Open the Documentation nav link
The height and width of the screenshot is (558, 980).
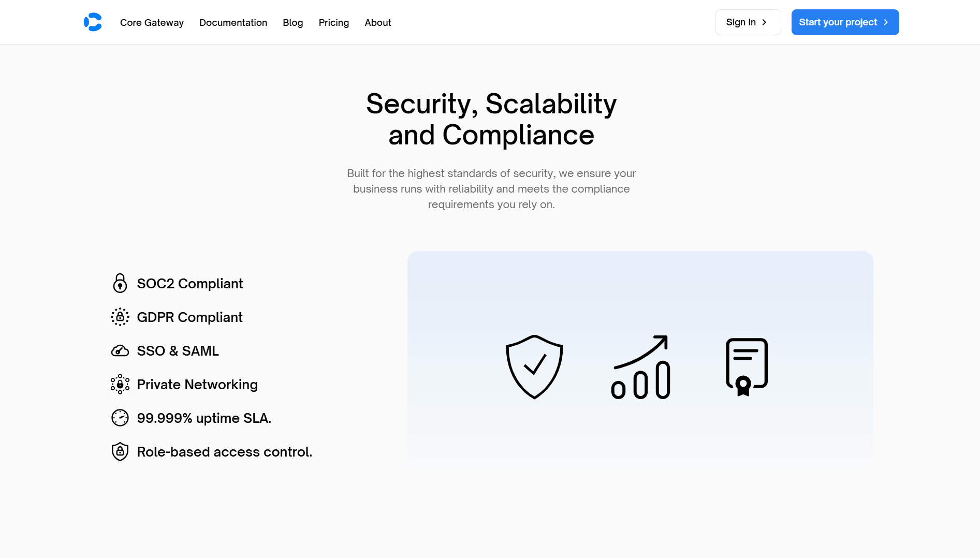click(x=233, y=23)
